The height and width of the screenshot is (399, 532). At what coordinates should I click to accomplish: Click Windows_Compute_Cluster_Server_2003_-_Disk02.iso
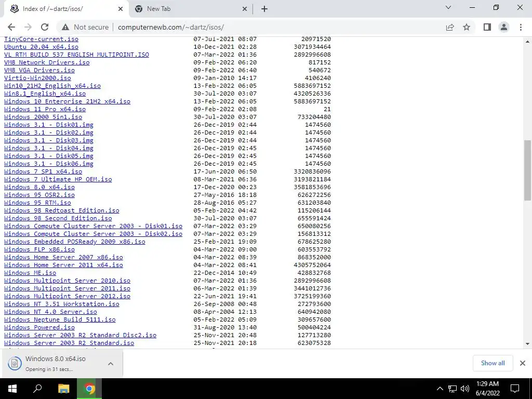[94, 234]
